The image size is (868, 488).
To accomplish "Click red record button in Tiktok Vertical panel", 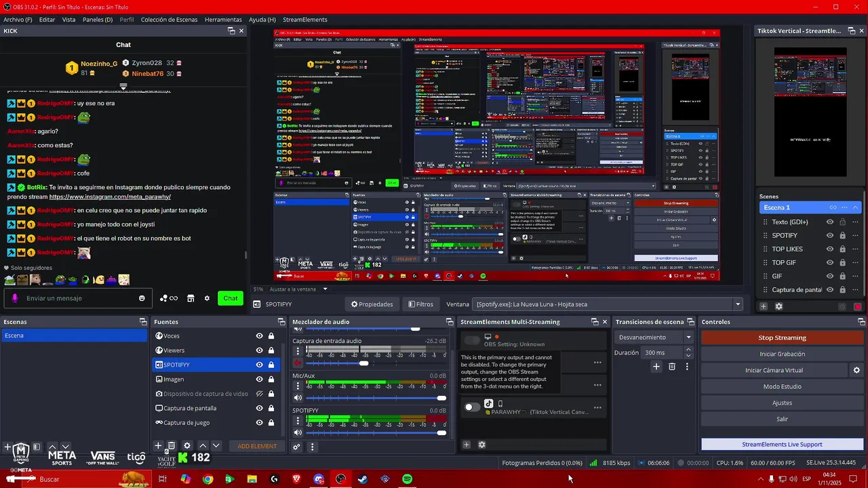I will 858,306.
